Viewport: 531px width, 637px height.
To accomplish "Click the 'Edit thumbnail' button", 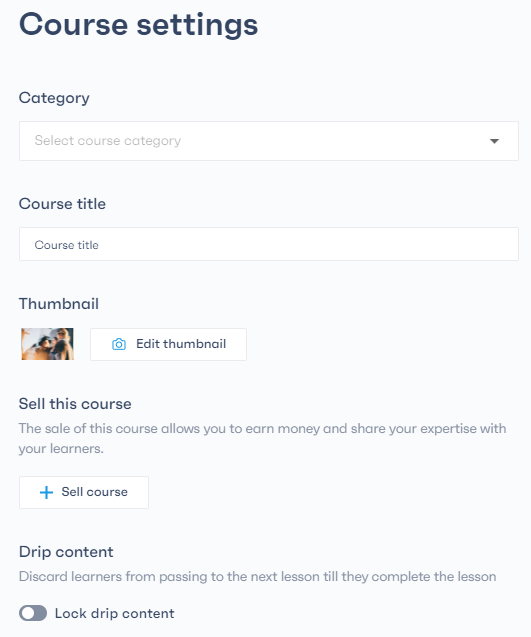I will 168,344.
